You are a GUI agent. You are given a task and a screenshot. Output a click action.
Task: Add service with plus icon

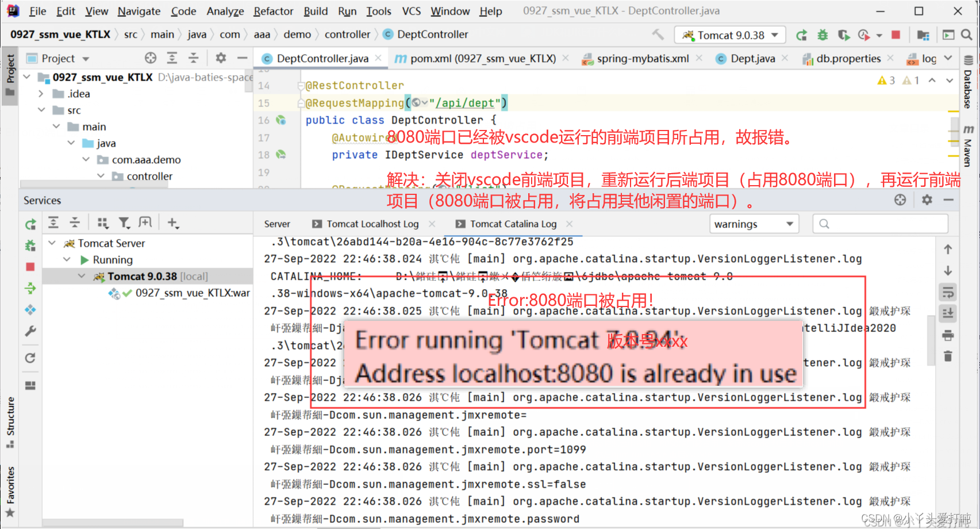point(173,223)
